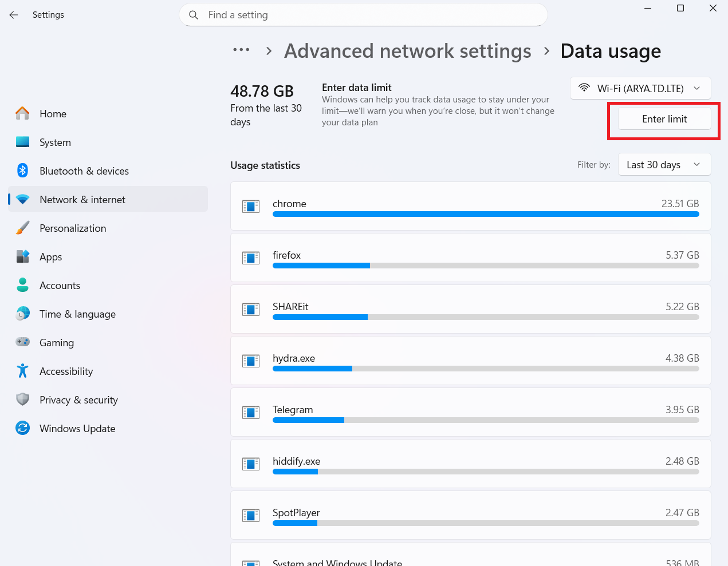Screen dimensions: 728x566
Task: Open the Last 30 days filter dropdown
Action: (x=664, y=164)
